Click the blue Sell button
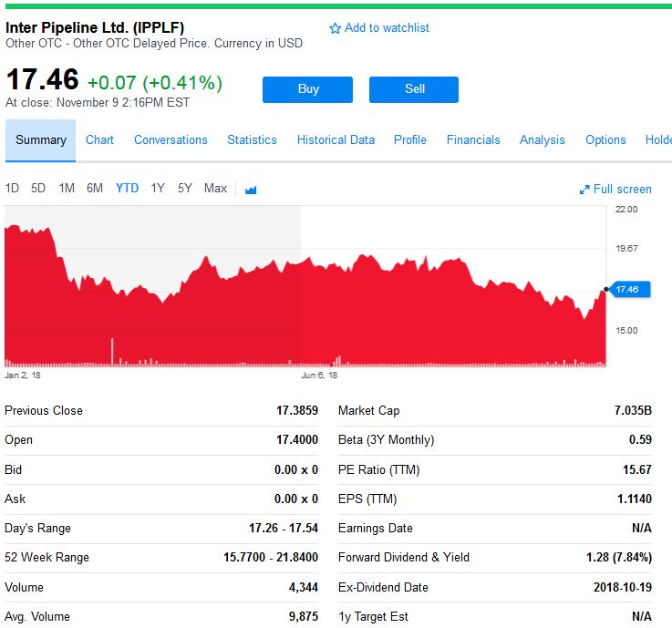This screenshot has height=628, width=672. [x=414, y=89]
